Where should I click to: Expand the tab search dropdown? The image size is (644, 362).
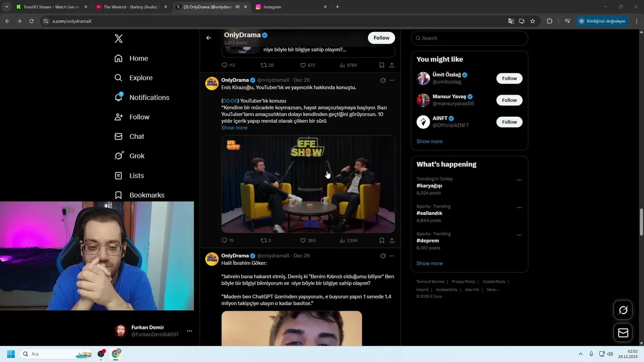click(7, 7)
